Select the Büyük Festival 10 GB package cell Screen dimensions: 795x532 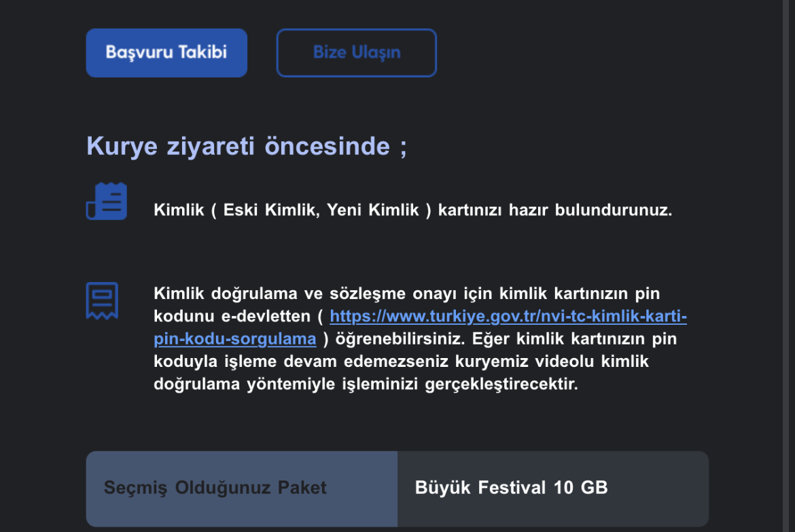(552, 488)
